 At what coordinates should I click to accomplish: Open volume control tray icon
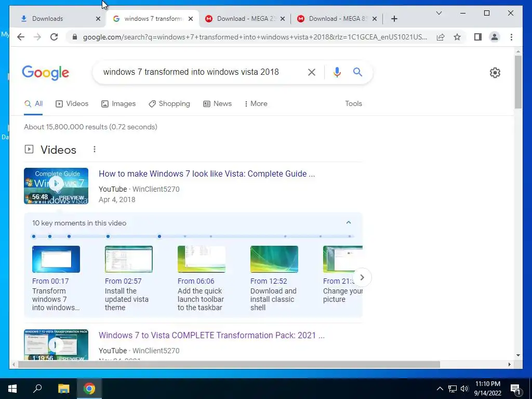[x=464, y=389]
